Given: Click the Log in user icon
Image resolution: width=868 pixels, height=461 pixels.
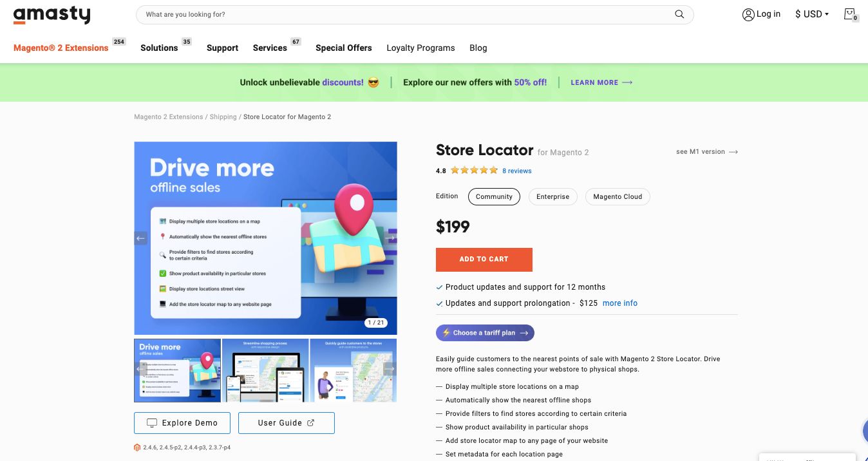Looking at the screenshot, I should pos(748,14).
